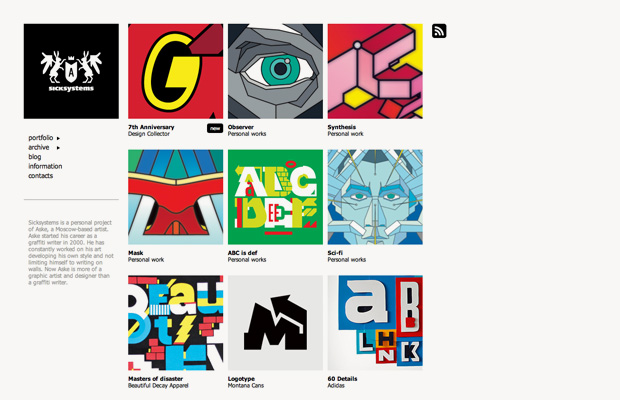Open the Montana Cans Logotype thumbnail
The height and width of the screenshot is (400, 620).
(x=275, y=323)
